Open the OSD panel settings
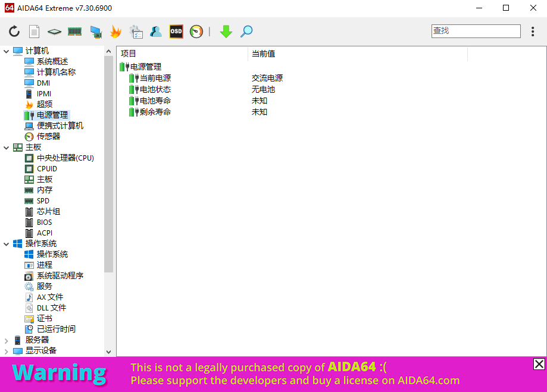This screenshot has width=547, height=392. pyautogui.click(x=175, y=32)
